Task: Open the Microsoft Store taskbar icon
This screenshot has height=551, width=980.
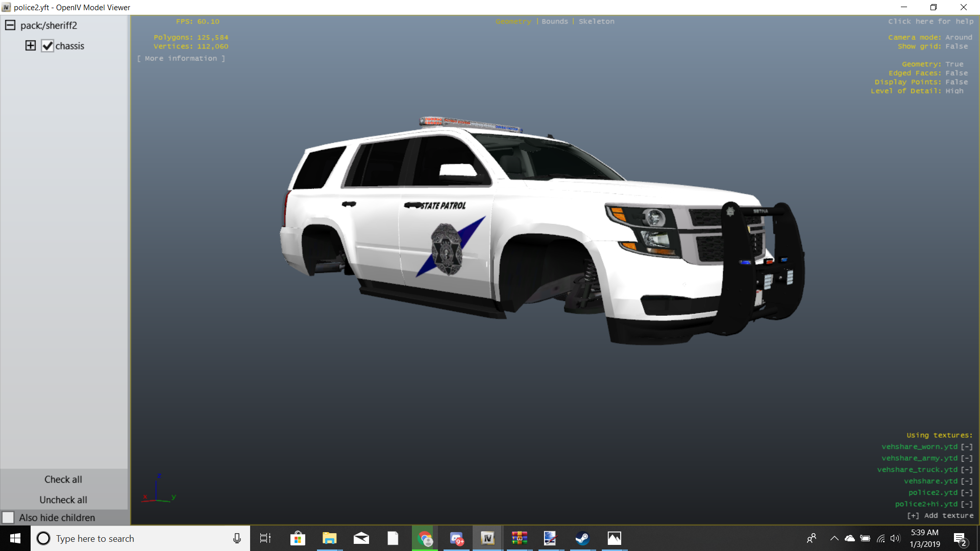Action: click(298, 538)
